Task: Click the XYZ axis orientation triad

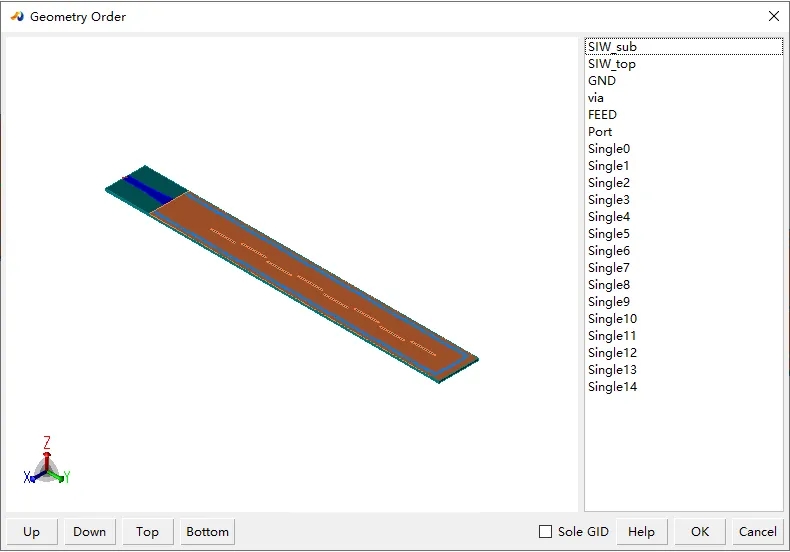Action: tap(46, 461)
